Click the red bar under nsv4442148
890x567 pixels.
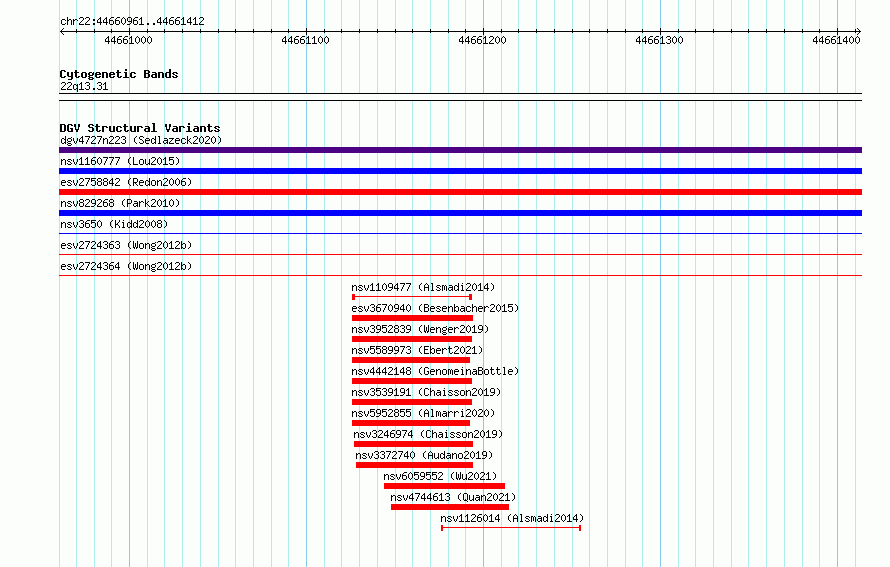point(412,381)
